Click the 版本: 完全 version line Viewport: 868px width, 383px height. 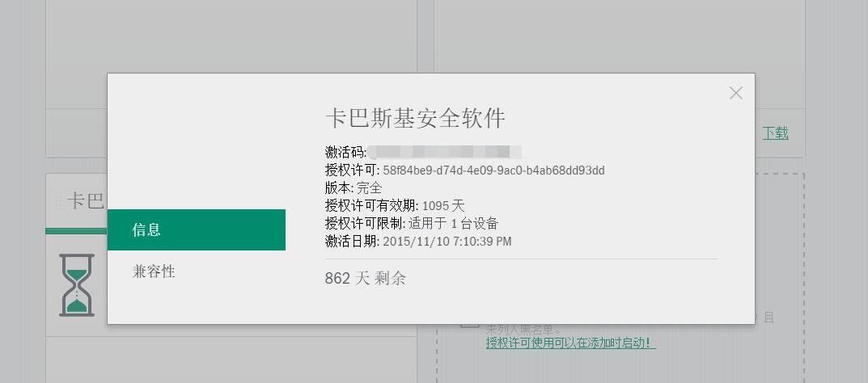pyautogui.click(x=354, y=188)
